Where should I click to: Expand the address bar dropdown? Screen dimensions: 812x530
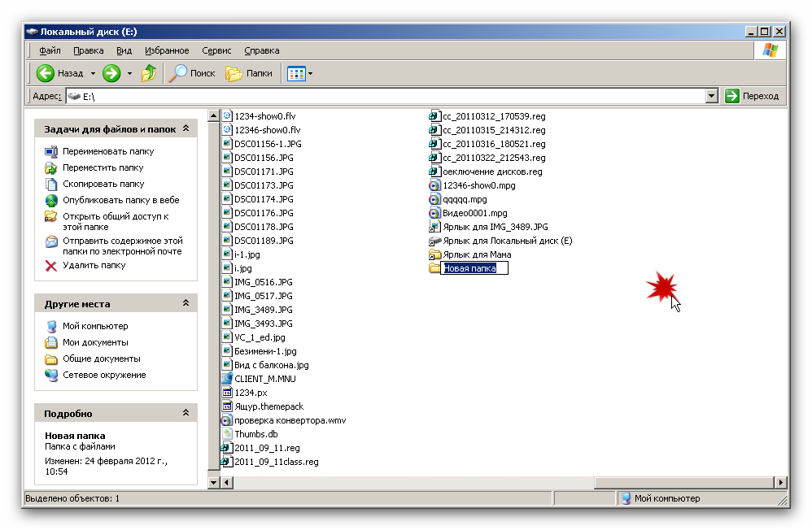coord(712,96)
